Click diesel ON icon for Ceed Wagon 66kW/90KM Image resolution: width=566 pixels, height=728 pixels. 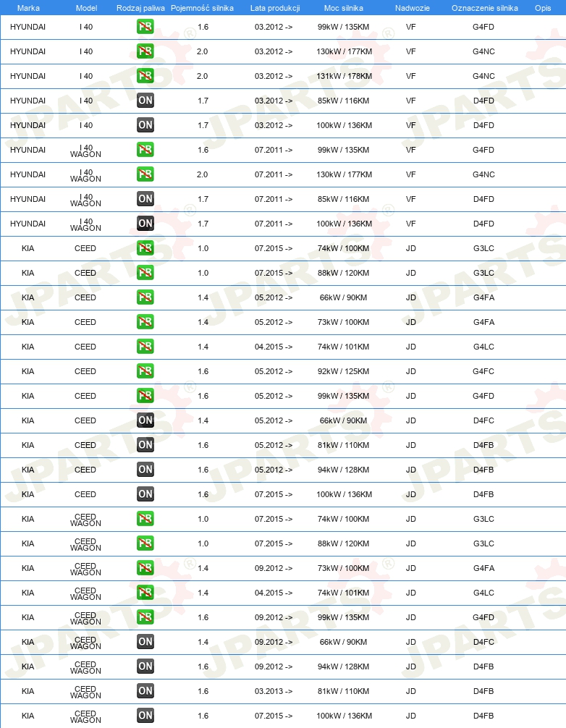click(x=145, y=642)
